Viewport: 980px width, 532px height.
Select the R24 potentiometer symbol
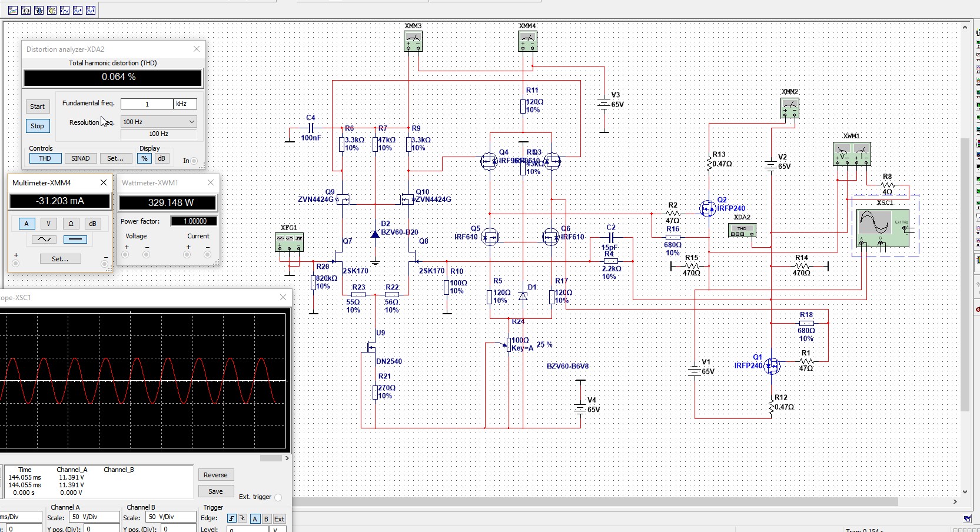click(x=509, y=344)
